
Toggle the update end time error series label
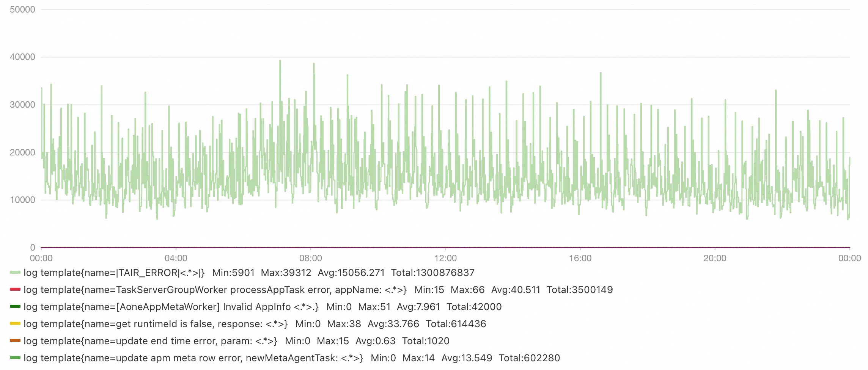[150, 341]
